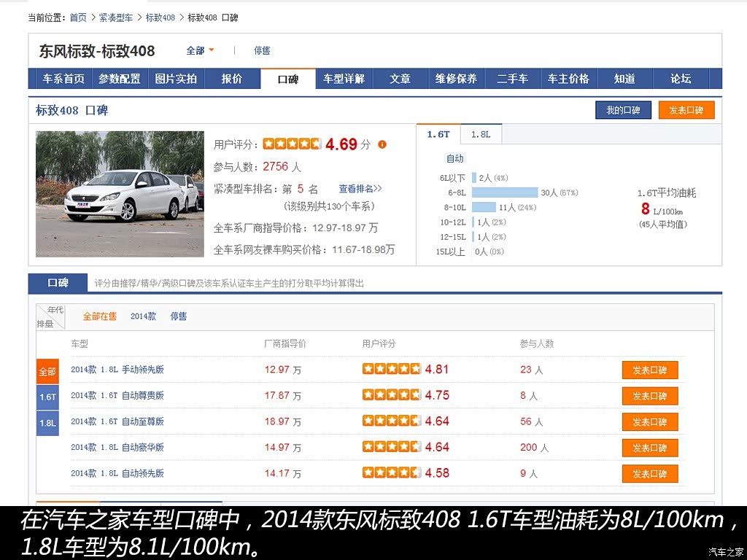This screenshot has width=747, height=560.
Task: Click the 4.81 star rating
Action: click(392, 369)
